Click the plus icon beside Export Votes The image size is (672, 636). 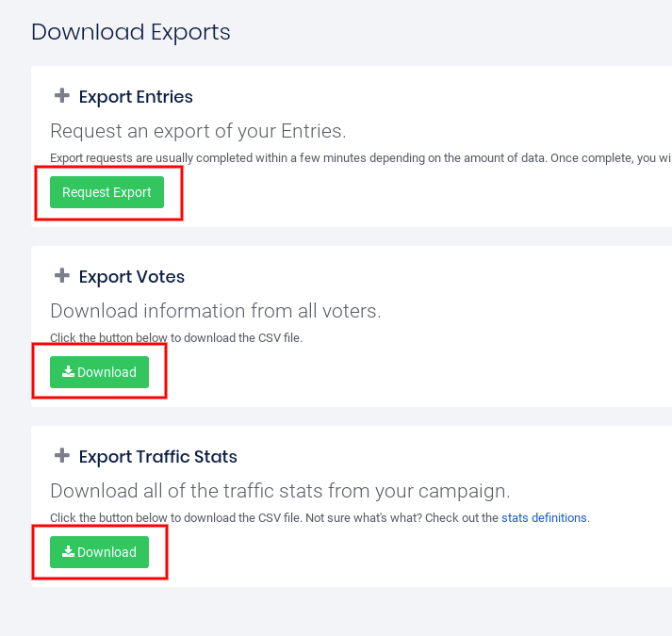pyautogui.click(x=62, y=276)
